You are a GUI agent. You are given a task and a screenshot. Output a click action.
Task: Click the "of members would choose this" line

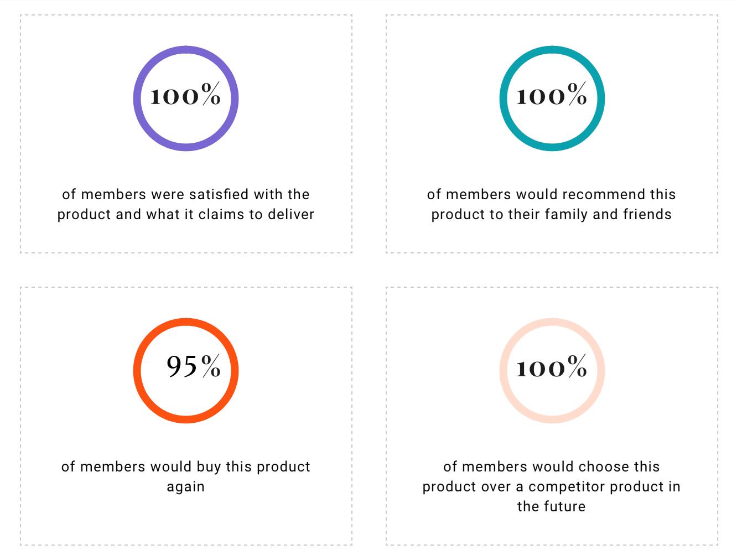click(552, 466)
